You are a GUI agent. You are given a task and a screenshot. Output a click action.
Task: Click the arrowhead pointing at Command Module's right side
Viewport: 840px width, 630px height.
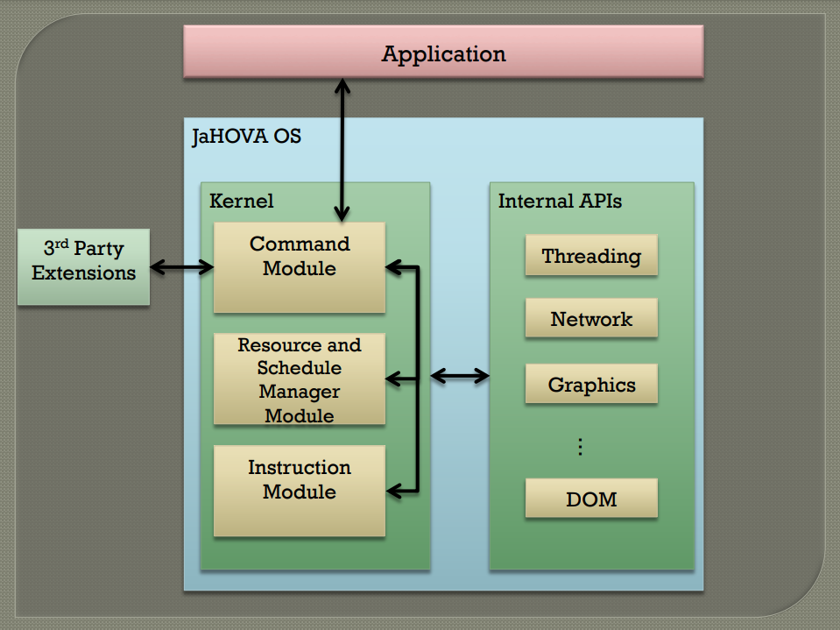point(394,267)
